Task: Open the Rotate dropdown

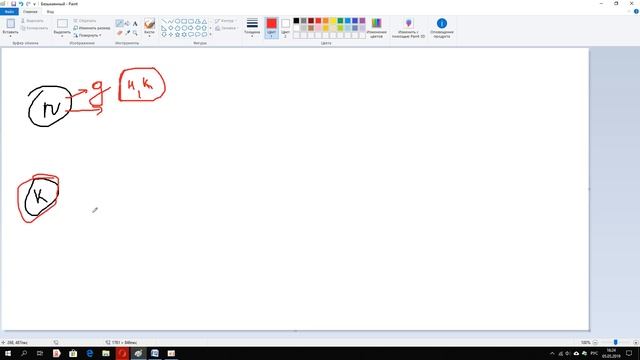Action: (87, 36)
